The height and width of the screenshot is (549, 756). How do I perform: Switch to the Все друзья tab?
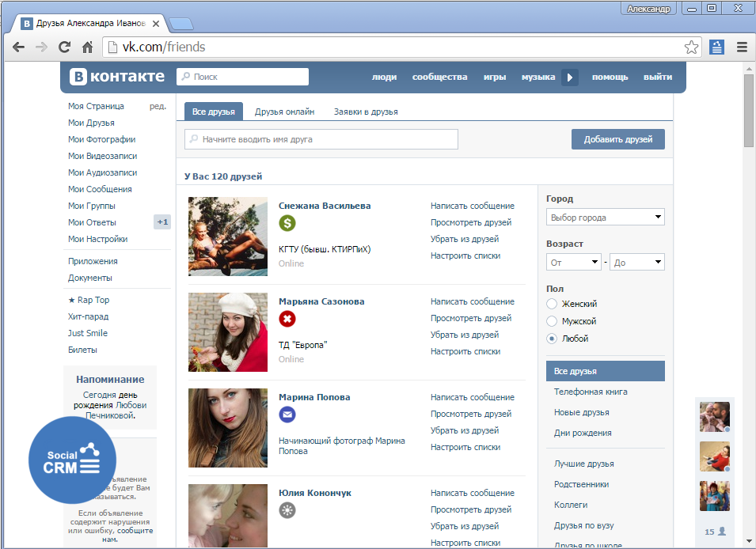(x=214, y=112)
